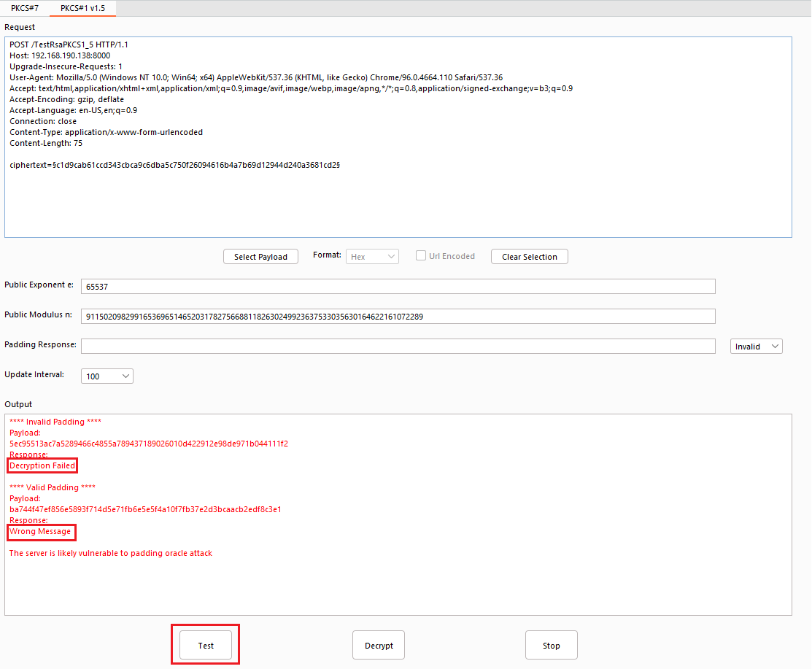Toggle the Url Encoded checkbox
812x669 pixels.
[421, 256]
